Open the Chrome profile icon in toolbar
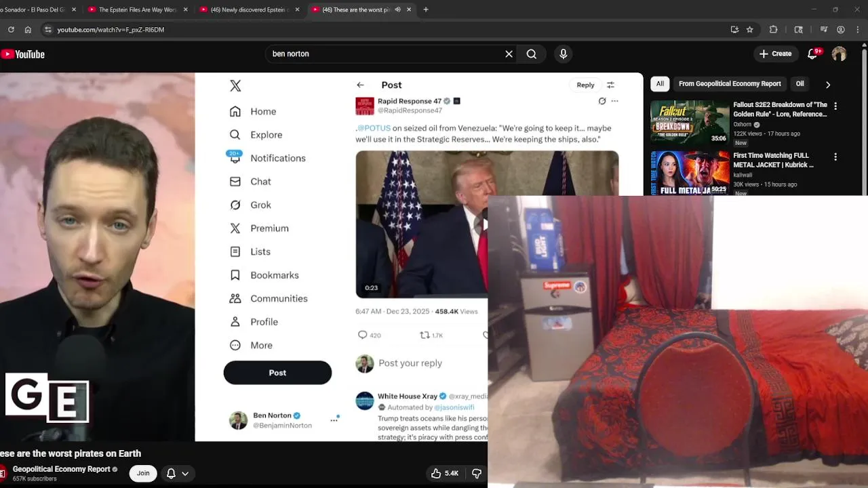 click(x=841, y=30)
